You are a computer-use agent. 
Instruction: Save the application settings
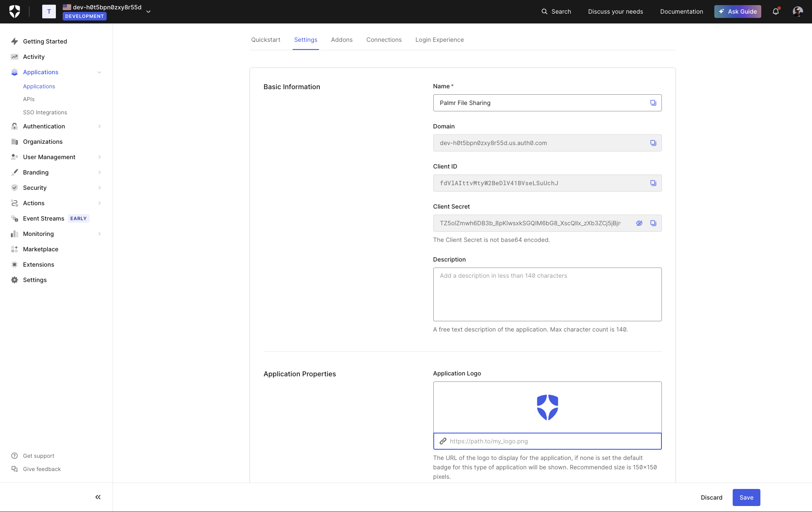coord(746,497)
